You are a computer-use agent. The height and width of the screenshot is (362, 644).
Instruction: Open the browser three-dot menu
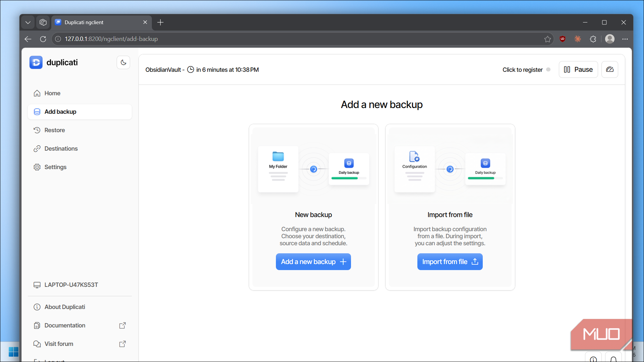[x=625, y=39]
